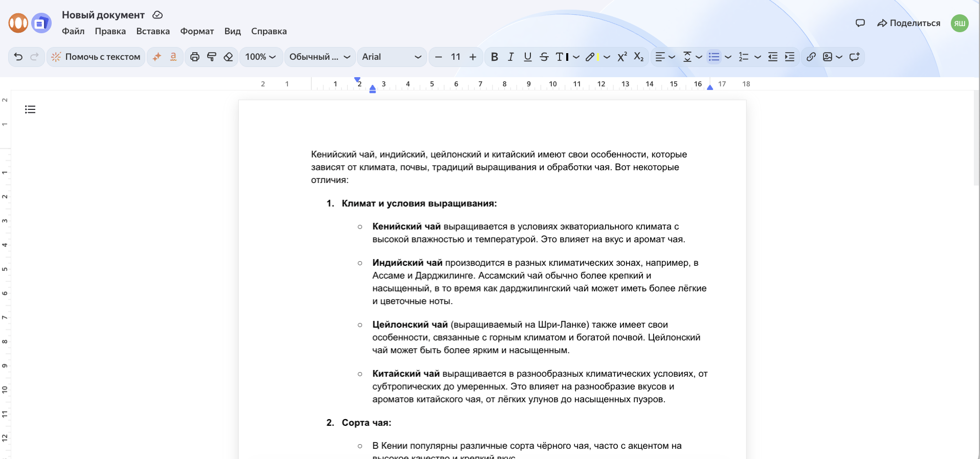
Task: Undo the last action
Action: [18, 57]
